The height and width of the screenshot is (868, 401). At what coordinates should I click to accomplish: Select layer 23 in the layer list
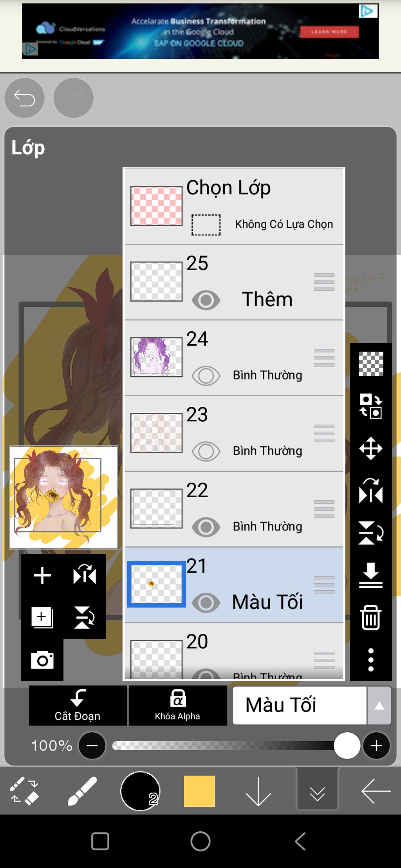[234, 433]
